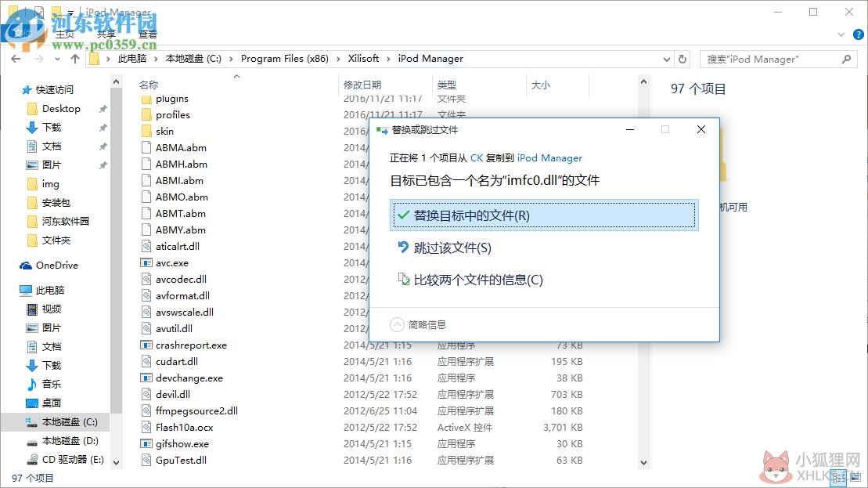868x488 pixels.
Task: Select crashreport.exe file
Action: (x=191, y=345)
